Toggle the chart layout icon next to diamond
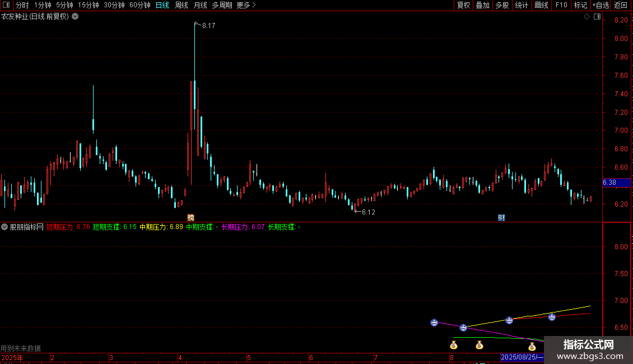The image size is (633, 364). click(597, 17)
